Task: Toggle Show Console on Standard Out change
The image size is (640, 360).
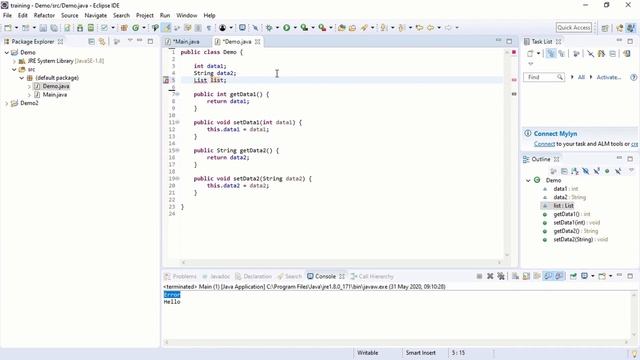Action: tap(548, 276)
